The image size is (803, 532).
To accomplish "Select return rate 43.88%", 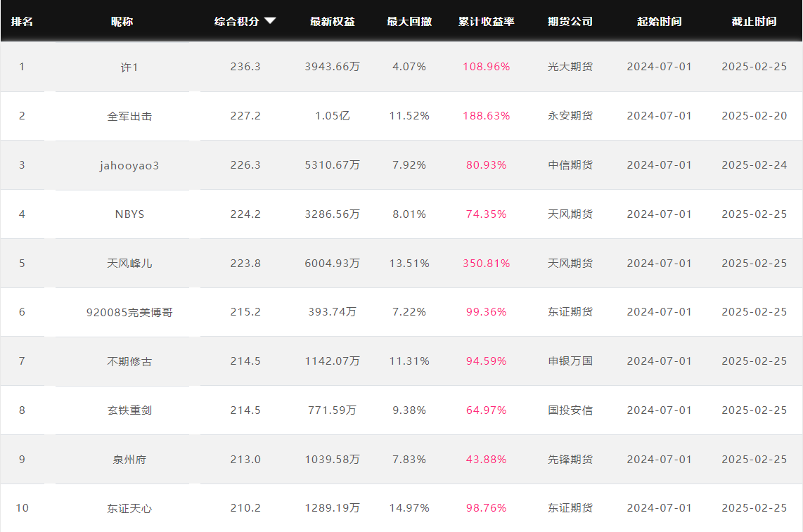I will 486,460.
